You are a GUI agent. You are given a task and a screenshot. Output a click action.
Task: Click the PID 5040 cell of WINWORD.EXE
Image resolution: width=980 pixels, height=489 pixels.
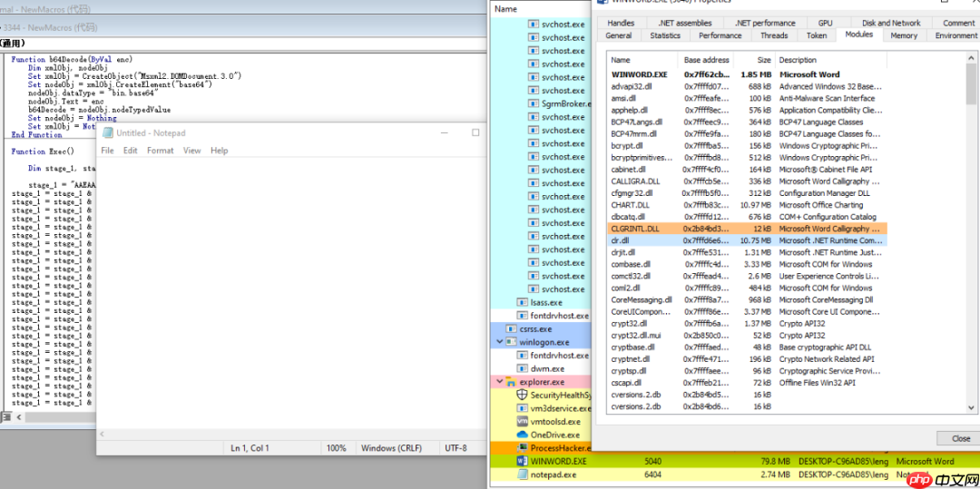click(x=652, y=462)
